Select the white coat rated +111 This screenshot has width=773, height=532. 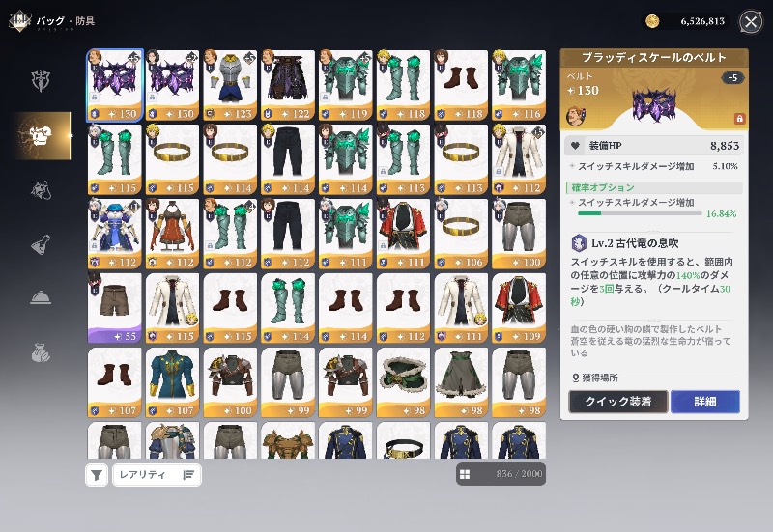[x=461, y=308]
